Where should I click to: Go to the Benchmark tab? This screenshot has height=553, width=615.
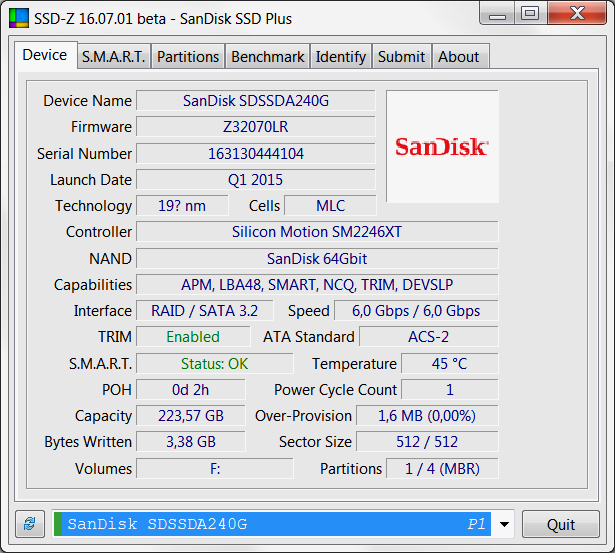267,57
